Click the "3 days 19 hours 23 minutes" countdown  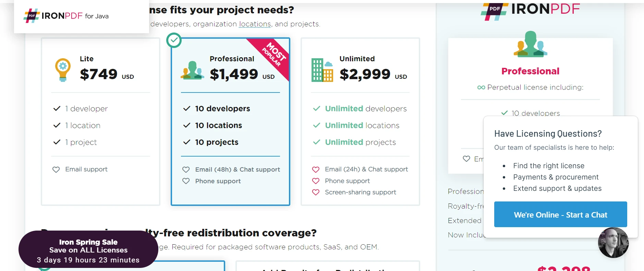[x=88, y=260]
